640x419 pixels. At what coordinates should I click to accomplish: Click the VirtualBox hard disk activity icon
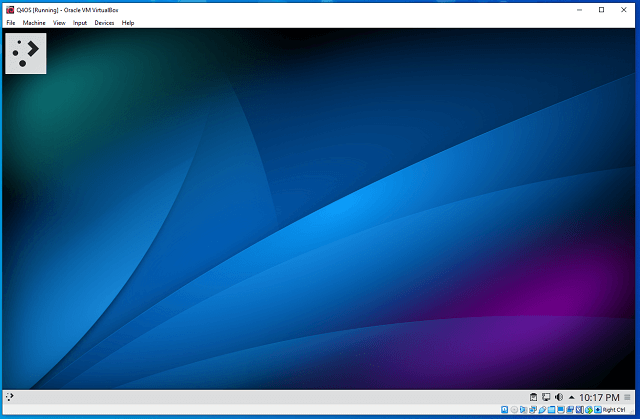pyautogui.click(x=506, y=410)
